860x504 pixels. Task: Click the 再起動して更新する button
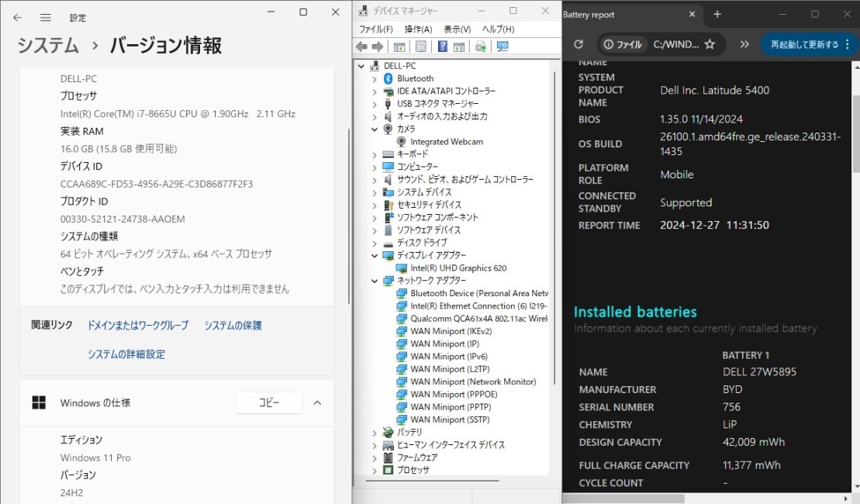tap(803, 44)
